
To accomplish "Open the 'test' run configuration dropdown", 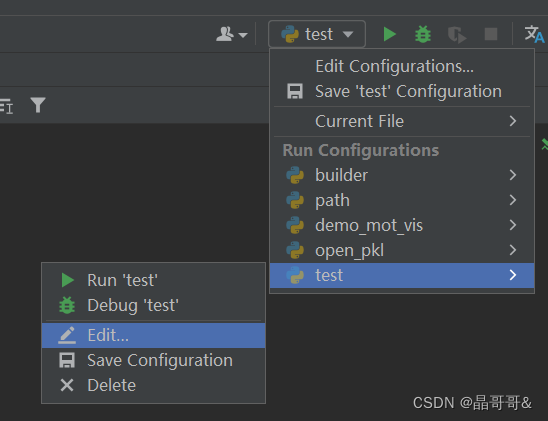I will pyautogui.click(x=317, y=34).
